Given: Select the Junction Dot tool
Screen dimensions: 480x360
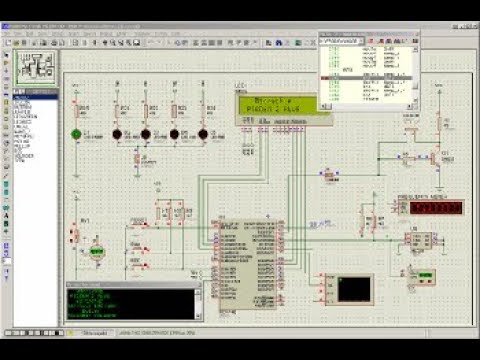Looking at the screenshot, I should [x=6, y=71].
